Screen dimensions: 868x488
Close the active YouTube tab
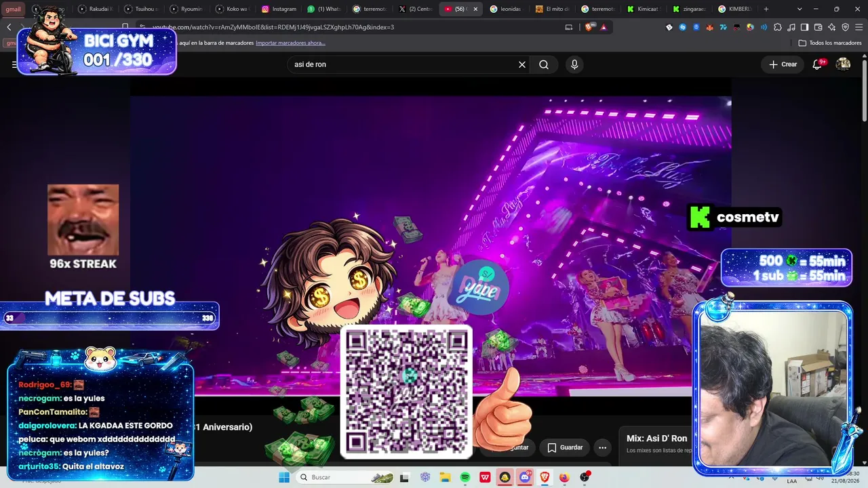click(475, 9)
